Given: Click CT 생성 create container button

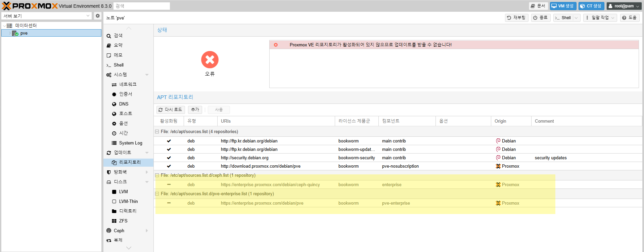Looking at the screenshot, I should (x=591, y=6).
